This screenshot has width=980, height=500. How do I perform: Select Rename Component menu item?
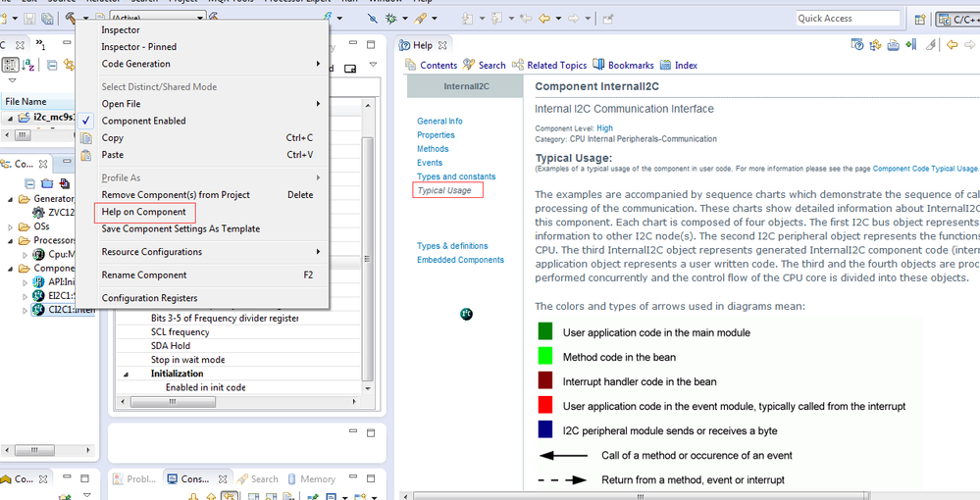click(x=144, y=275)
